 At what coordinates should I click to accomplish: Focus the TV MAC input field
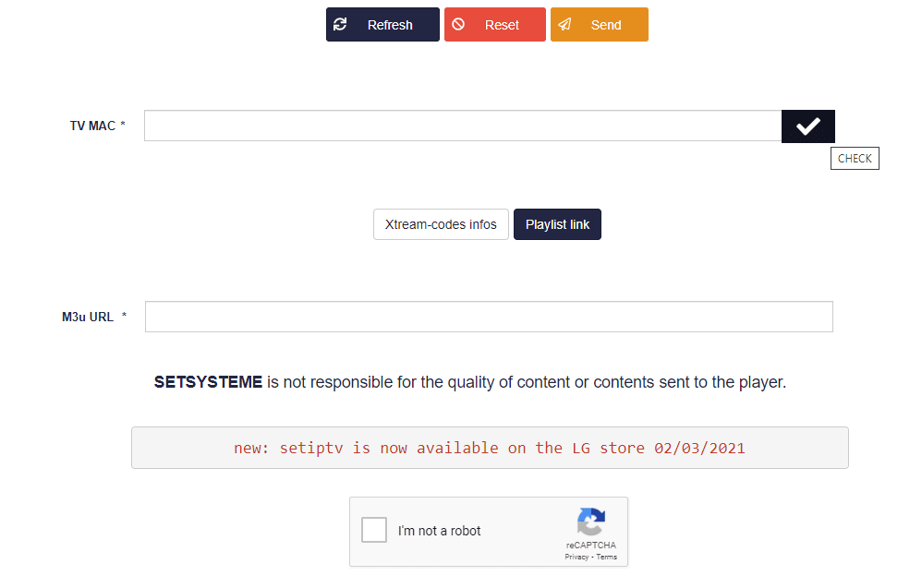(x=463, y=126)
